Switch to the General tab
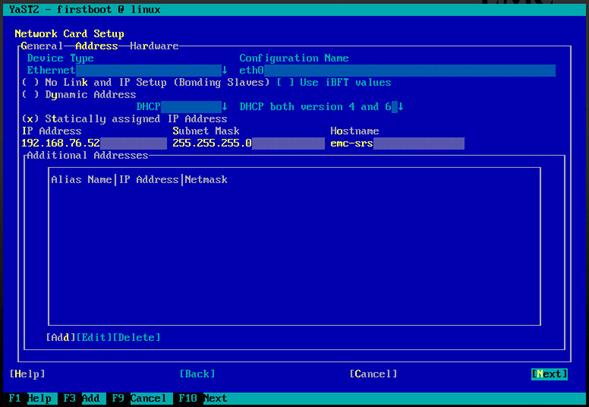589x407 pixels. (42, 46)
